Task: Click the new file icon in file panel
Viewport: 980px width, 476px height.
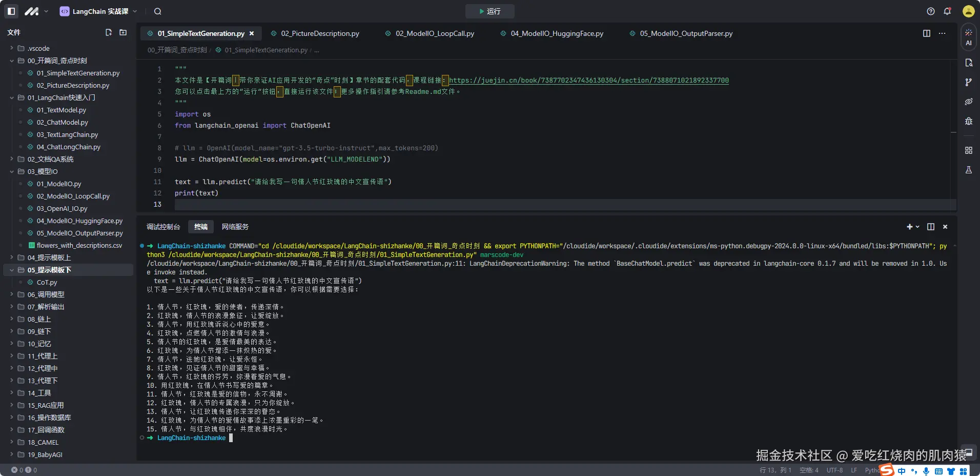Action: 109,32
